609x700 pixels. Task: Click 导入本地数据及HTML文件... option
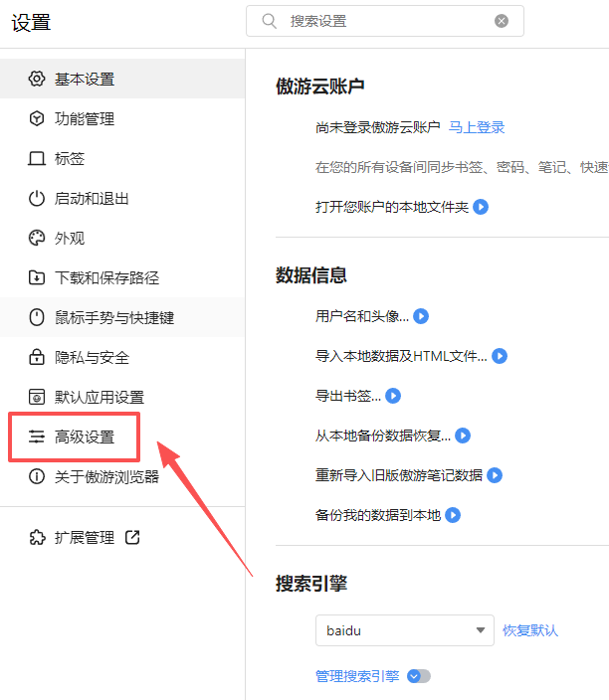coord(401,356)
